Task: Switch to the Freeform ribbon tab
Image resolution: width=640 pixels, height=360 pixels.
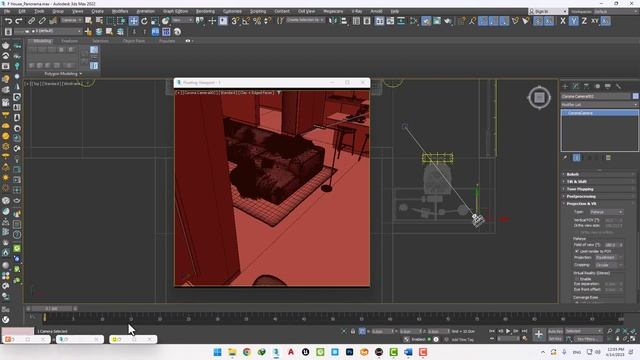Action: coord(69,41)
